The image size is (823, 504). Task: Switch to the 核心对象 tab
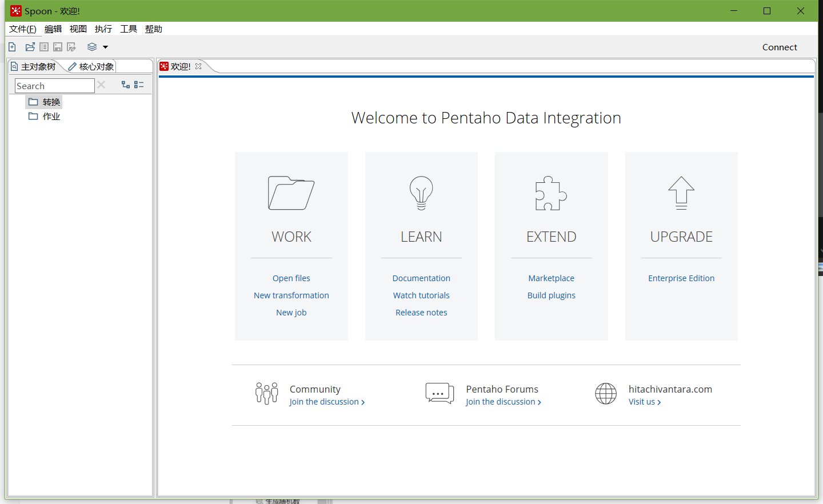(91, 67)
